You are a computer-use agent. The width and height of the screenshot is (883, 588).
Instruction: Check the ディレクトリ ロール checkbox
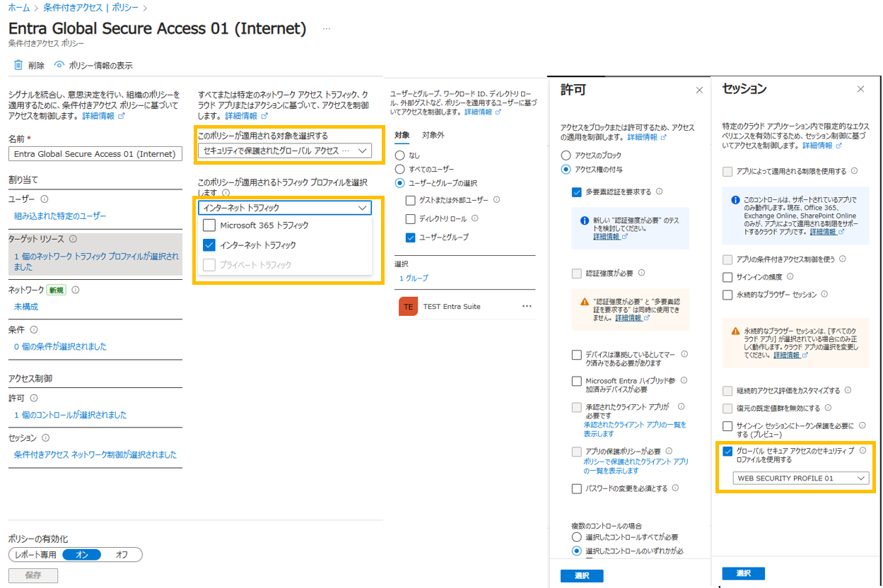tap(411, 219)
